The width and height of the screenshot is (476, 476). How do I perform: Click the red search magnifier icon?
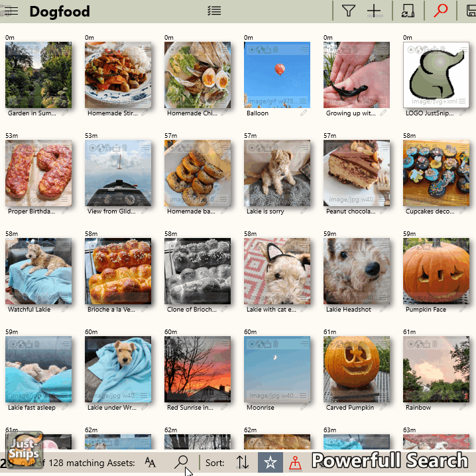[x=440, y=11]
